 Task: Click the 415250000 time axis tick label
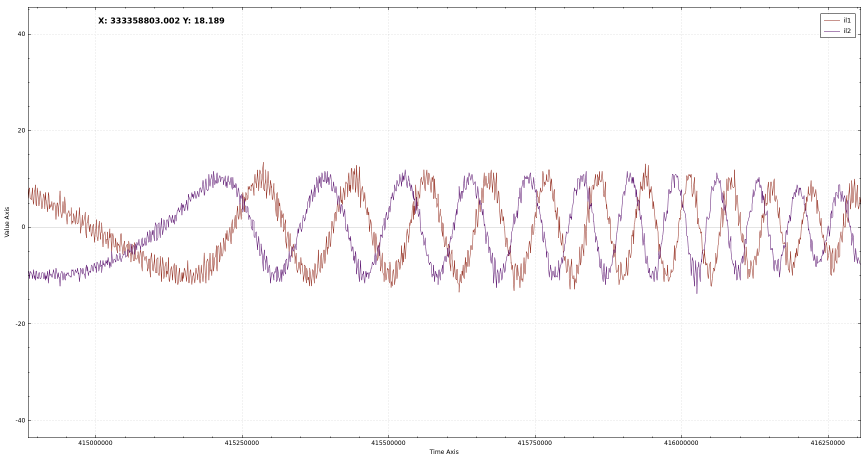[242, 443]
